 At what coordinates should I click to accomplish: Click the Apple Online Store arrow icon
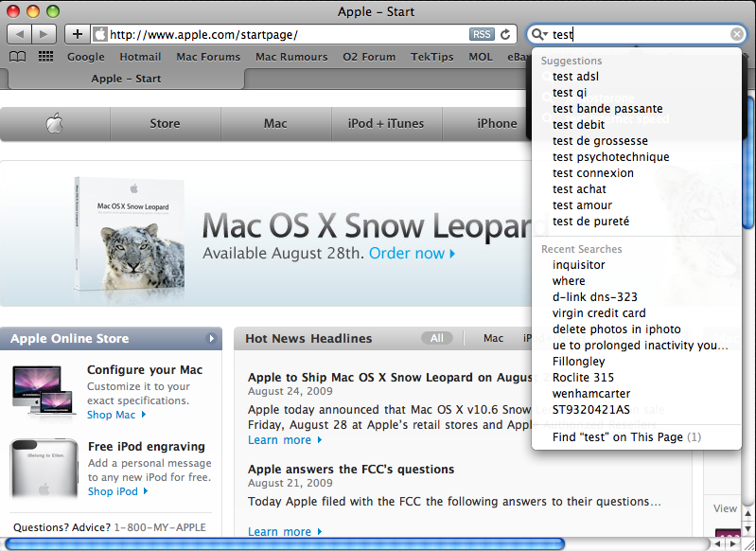click(x=211, y=338)
